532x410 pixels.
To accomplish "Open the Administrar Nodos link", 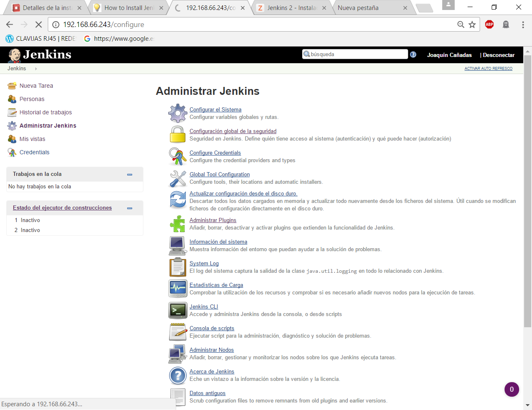I will pos(212,350).
